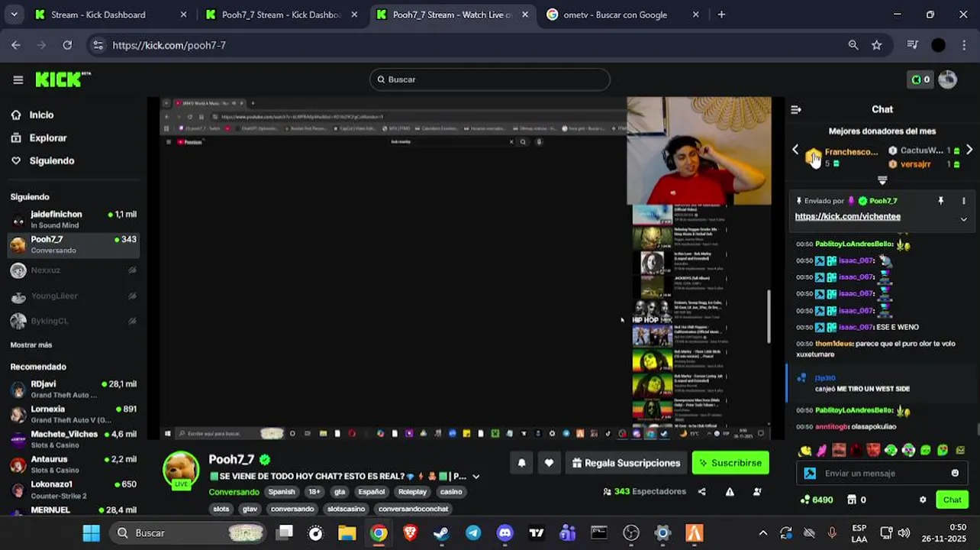The width and height of the screenshot is (980, 550).
Task: Open offline channel YoungLiieer
Action: point(73,296)
